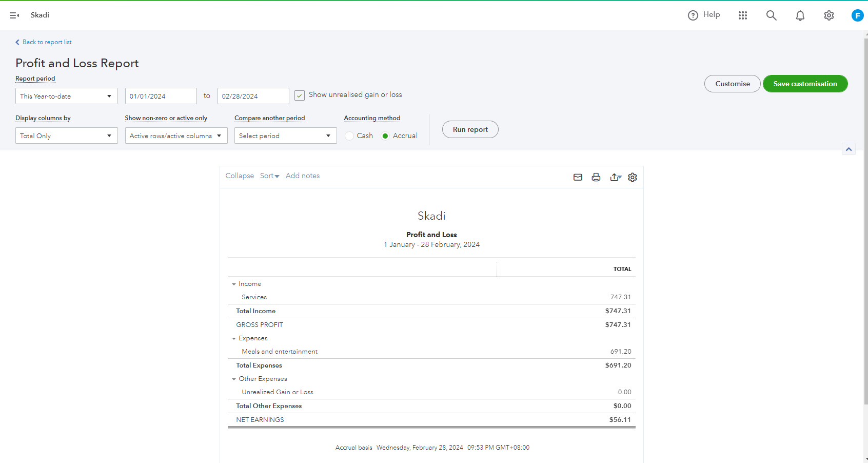This screenshot has height=463, width=868.
Task: Select Cash accounting method
Action: pyautogui.click(x=350, y=136)
